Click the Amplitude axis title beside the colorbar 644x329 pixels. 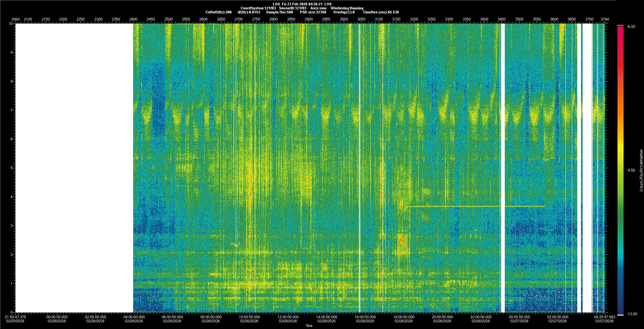[641, 170]
